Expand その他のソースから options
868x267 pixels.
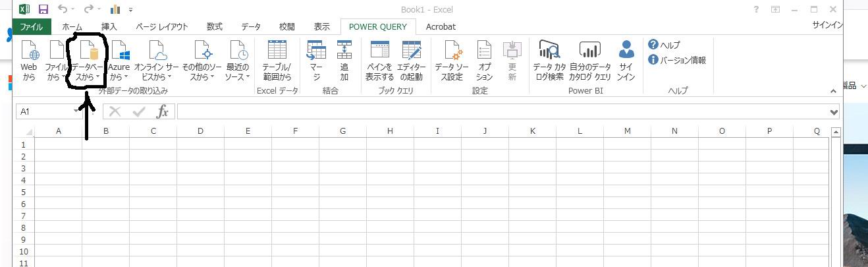click(202, 61)
